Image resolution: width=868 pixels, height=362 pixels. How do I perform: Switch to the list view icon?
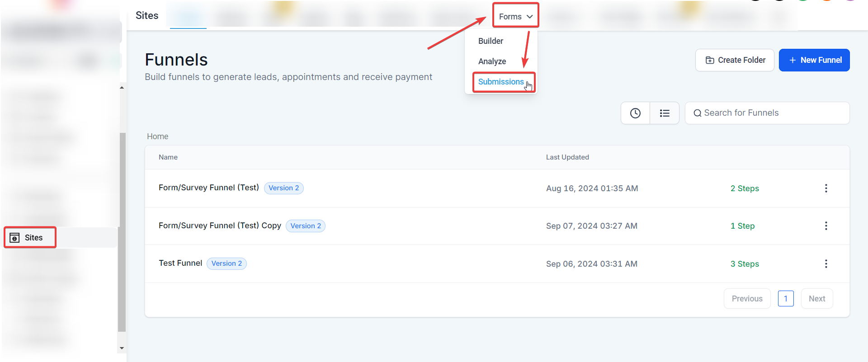pyautogui.click(x=665, y=113)
